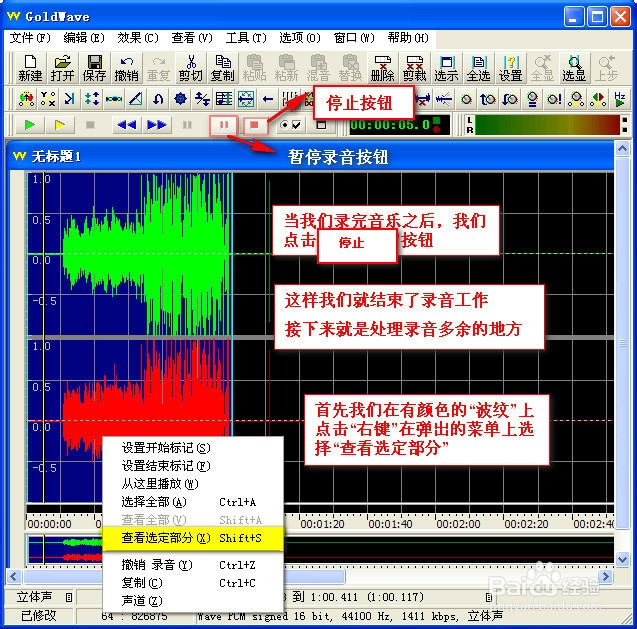Choose 撤销 录音(Y) in context menu
Image resolution: width=637 pixels, height=629 pixels.
[193, 565]
